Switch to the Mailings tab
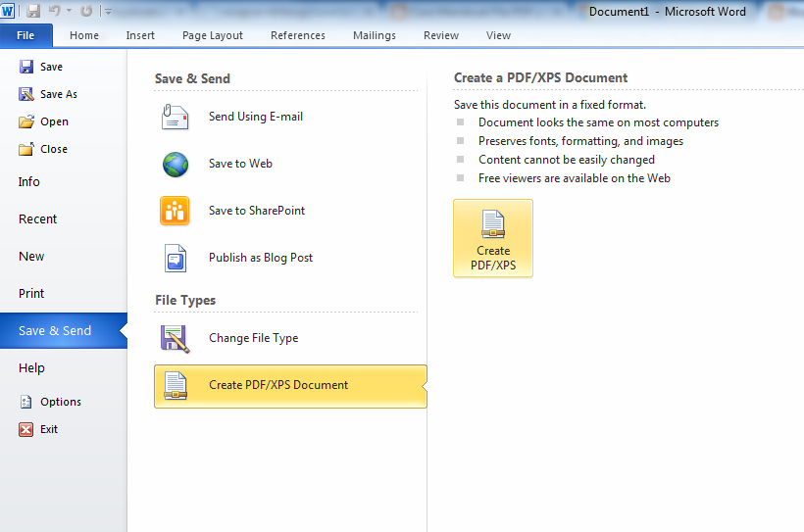 point(374,35)
